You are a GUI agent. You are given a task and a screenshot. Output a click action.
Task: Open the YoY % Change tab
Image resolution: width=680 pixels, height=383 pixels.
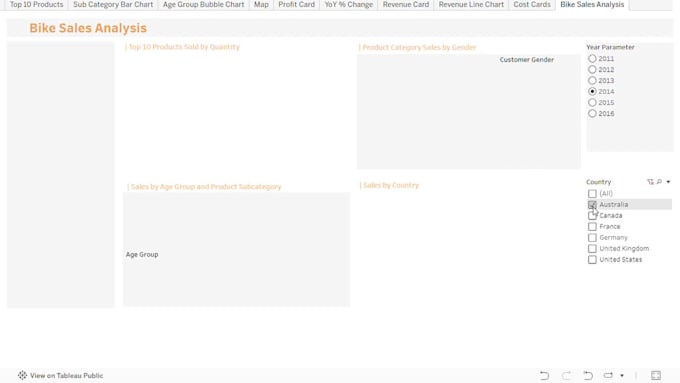(x=349, y=5)
